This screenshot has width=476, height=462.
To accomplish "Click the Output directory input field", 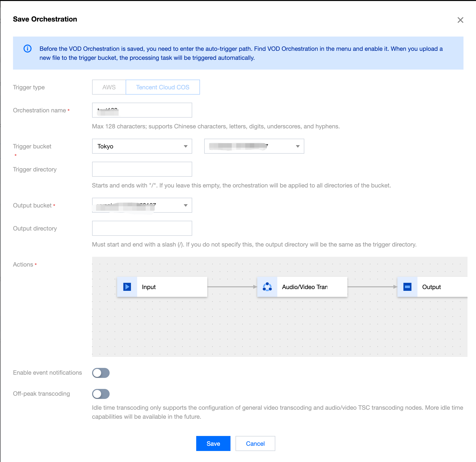I will (x=142, y=228).
